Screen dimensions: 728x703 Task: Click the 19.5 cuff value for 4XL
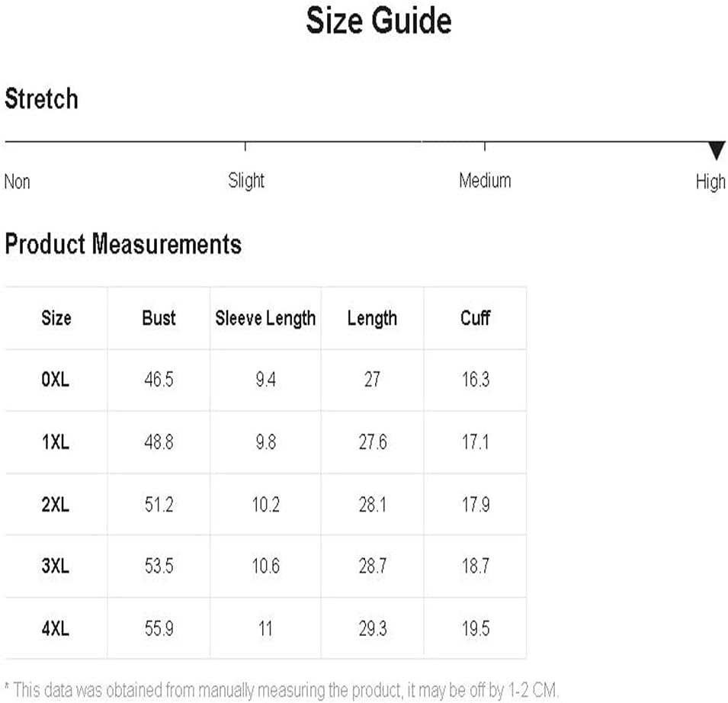point(475,629)
